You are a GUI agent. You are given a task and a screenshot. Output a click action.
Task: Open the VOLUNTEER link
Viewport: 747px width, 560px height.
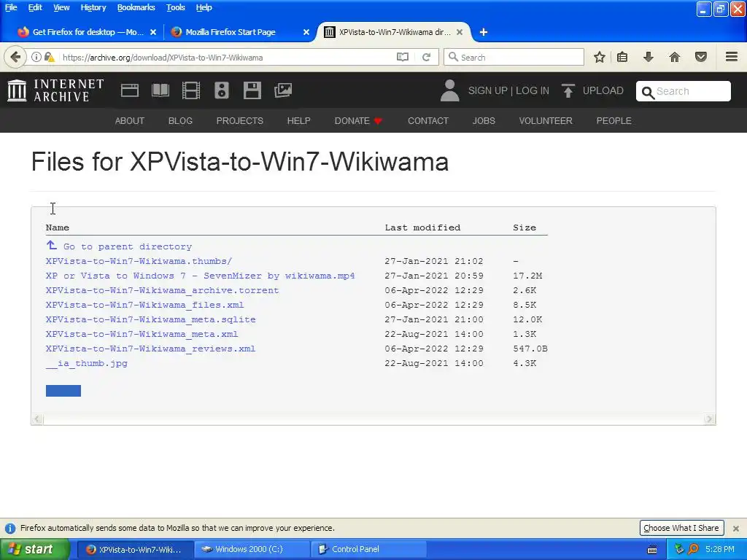tap(546, 121)
